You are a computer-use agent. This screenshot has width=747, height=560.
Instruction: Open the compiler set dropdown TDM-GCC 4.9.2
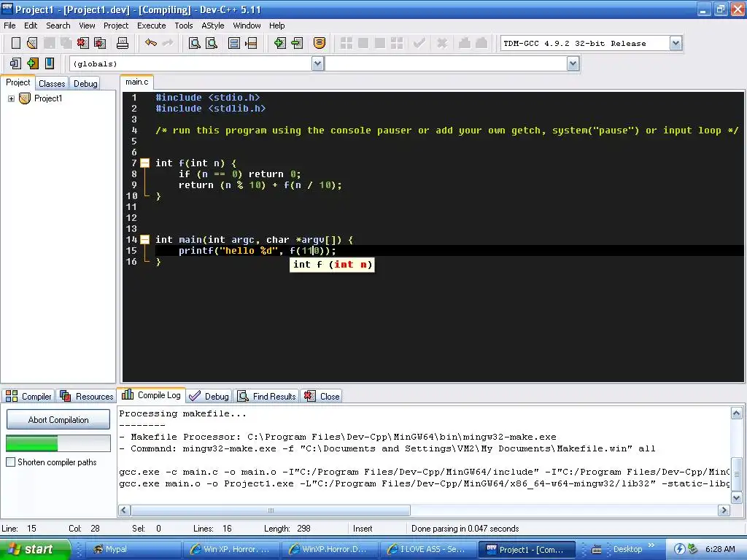(x=676, y=43)
